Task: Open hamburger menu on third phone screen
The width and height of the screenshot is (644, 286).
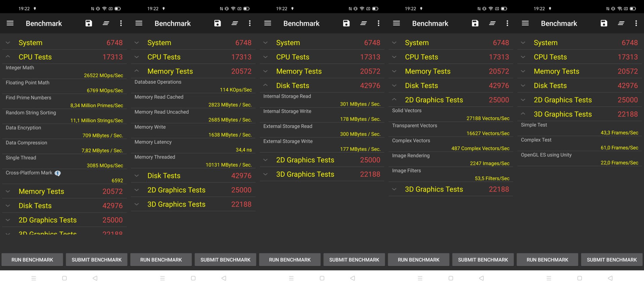Action: tap(268, 23)
